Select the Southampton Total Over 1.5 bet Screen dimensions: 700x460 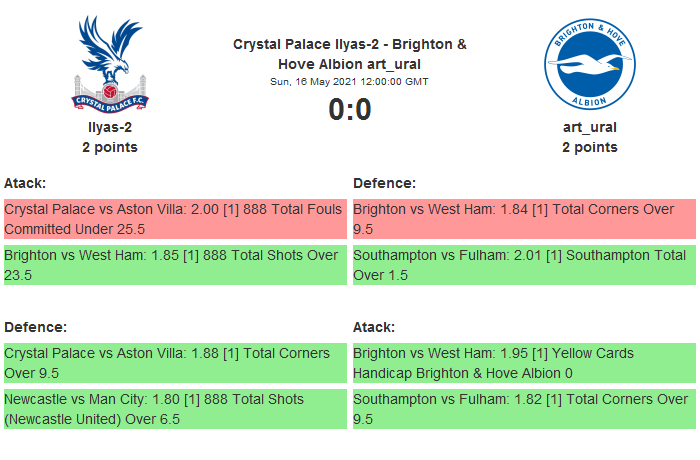[x=523, y=265]
